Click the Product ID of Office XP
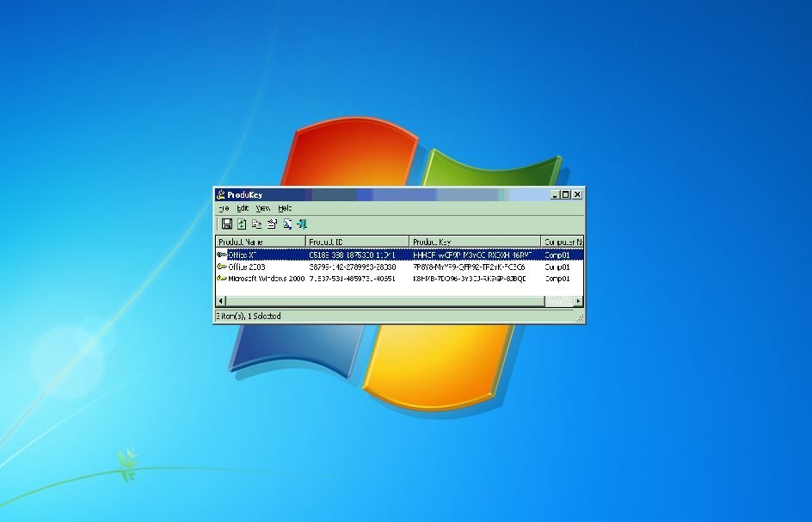 352,255
